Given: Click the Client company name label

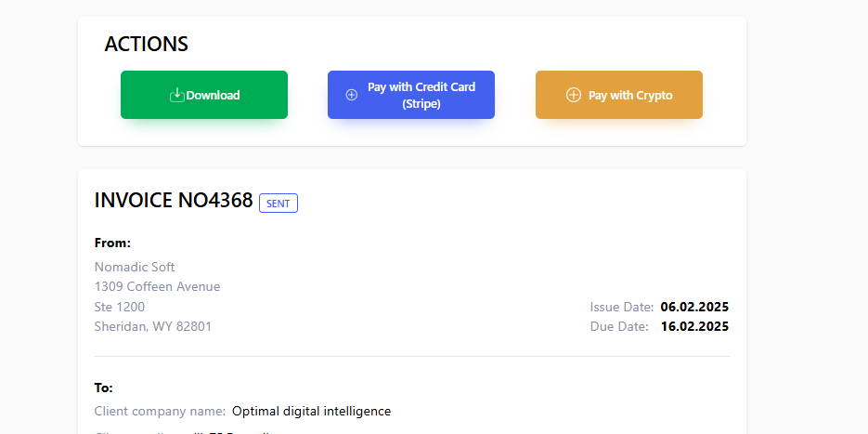Looking at the screenshot, I should point(160,411).
